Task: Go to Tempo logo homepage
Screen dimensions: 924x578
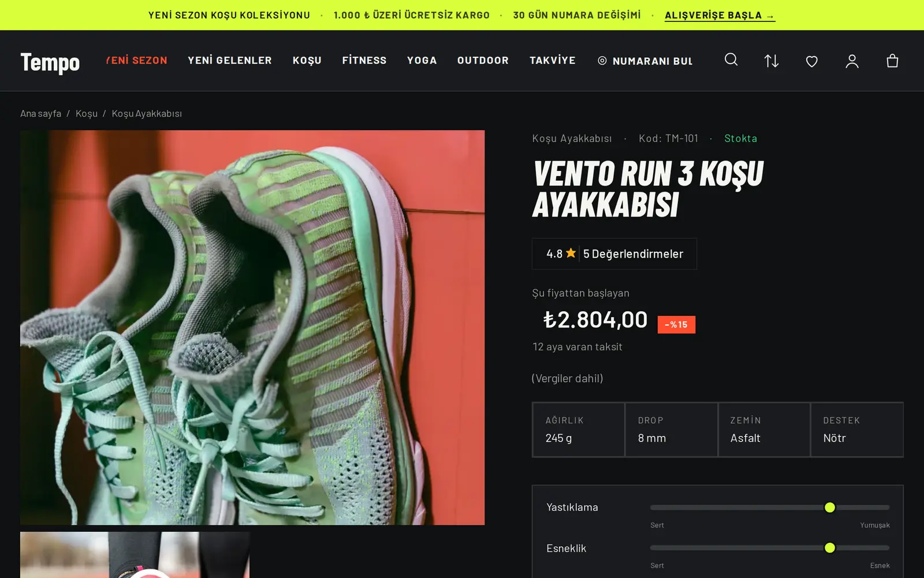Action: tap(50, 62)
